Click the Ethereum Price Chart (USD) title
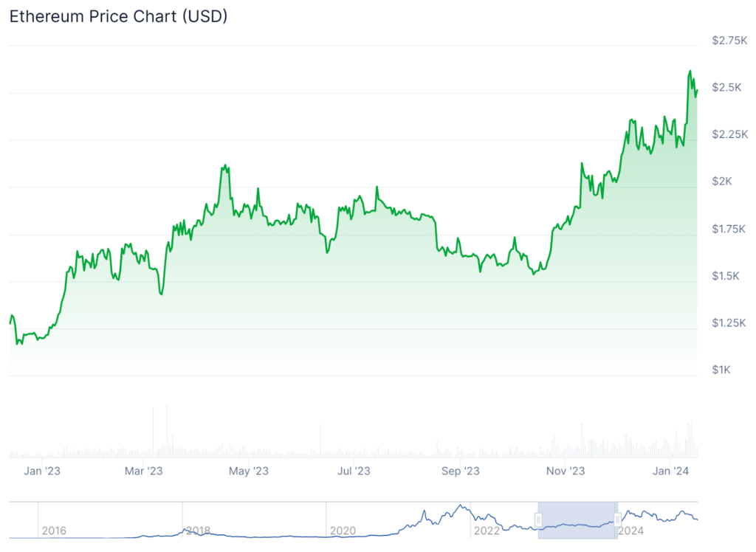 [x=118, y=17]
